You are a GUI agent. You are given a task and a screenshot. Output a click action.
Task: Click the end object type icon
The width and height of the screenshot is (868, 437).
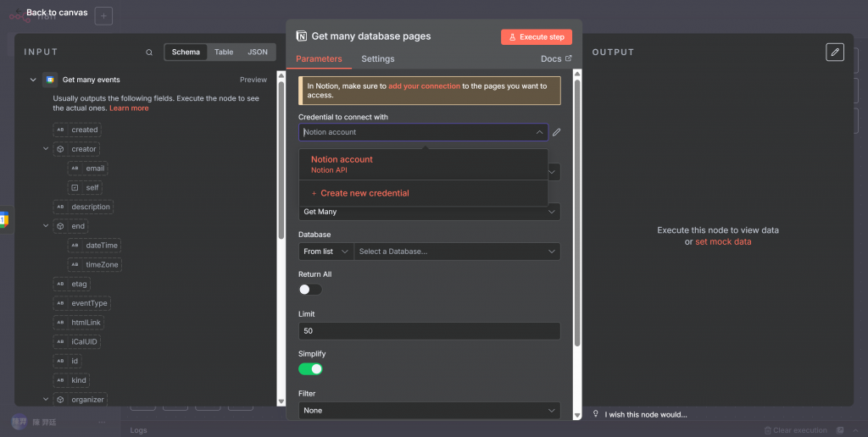pos(60,226)
